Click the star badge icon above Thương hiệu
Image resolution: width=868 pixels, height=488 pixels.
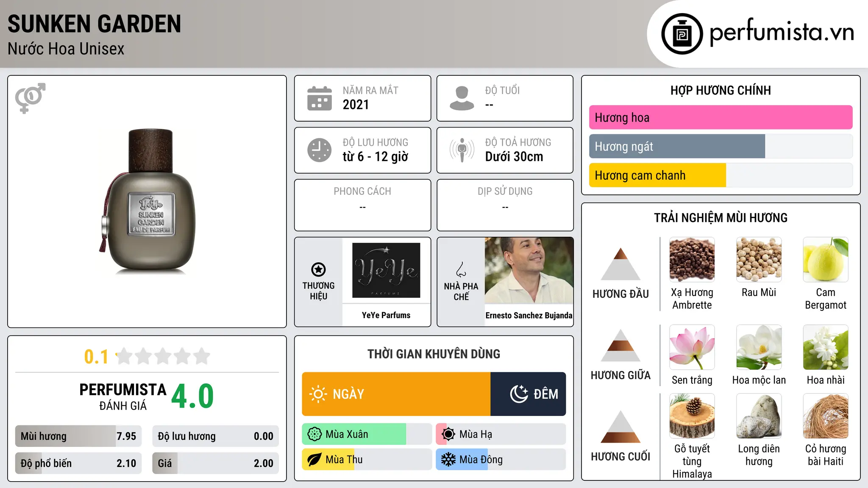pyautogui.click(x=318, y=269)
